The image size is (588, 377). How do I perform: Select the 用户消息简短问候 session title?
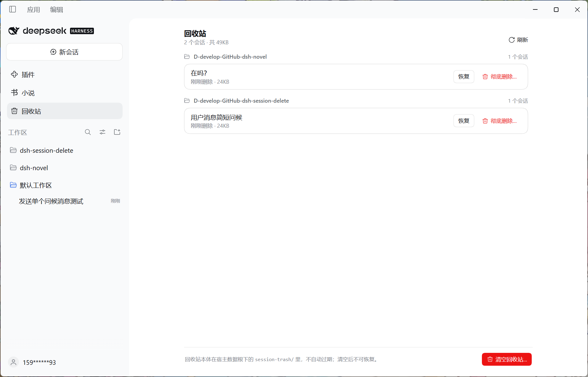click(x=216, y=118)
